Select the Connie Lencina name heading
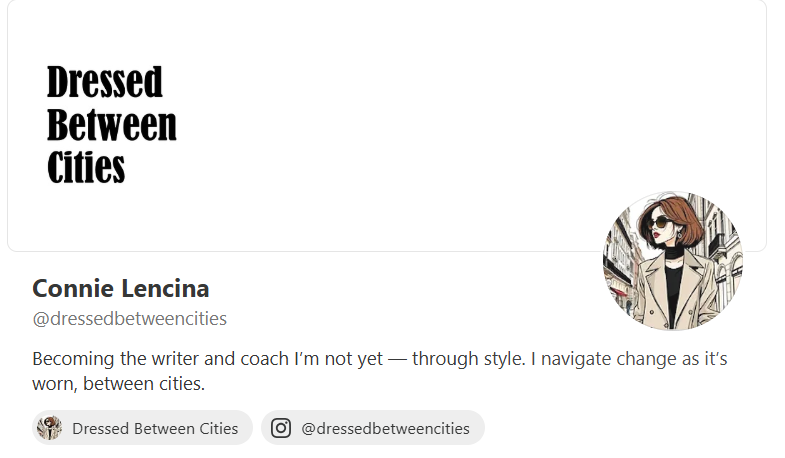 tap(121, 289)
